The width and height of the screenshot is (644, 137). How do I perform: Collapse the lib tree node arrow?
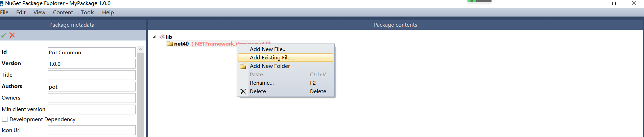(x=154, y=37)
